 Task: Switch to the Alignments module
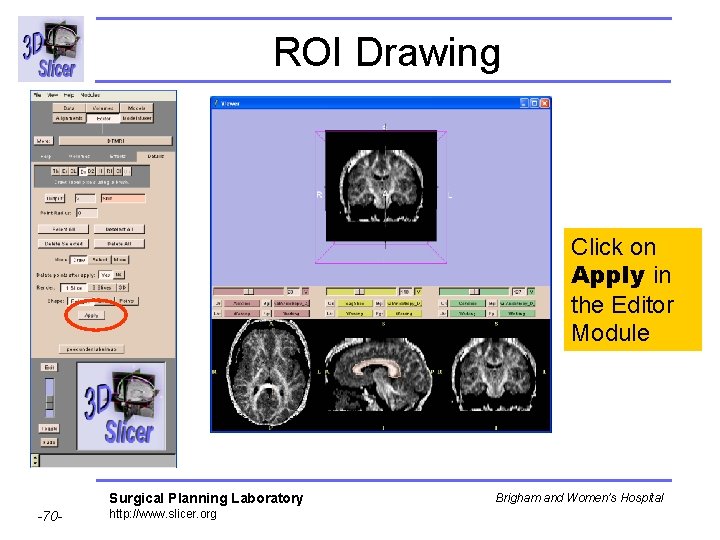tap(69, 118)
